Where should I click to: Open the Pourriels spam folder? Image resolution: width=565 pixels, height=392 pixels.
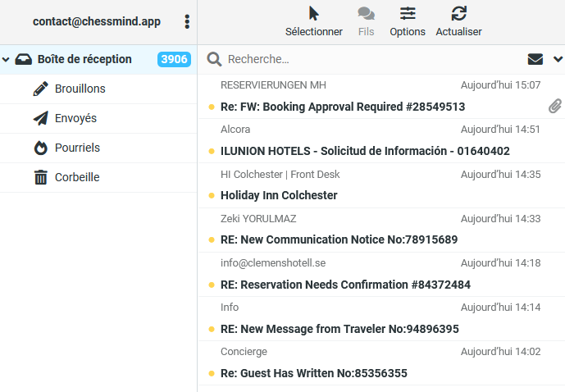pos(98,148)
